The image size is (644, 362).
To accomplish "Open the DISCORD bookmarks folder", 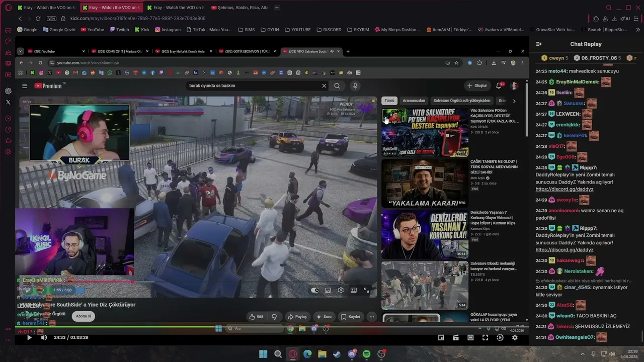I will (329, 30).
